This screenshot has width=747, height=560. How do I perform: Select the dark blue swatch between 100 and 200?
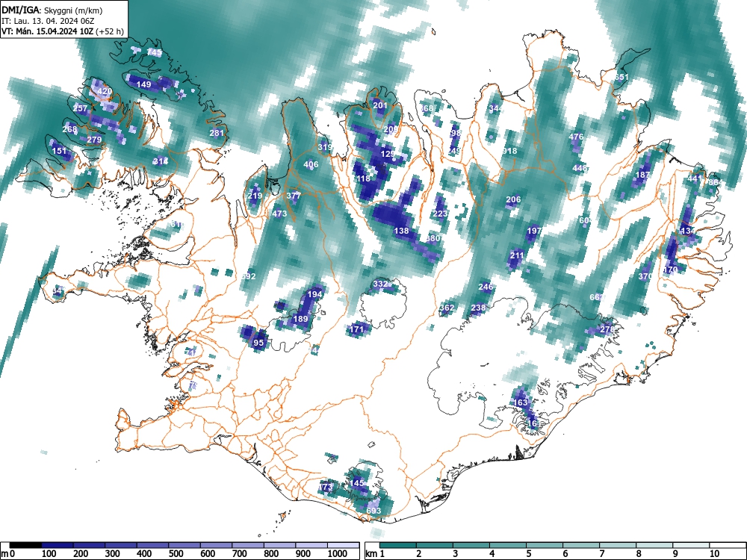coord(58,546)
